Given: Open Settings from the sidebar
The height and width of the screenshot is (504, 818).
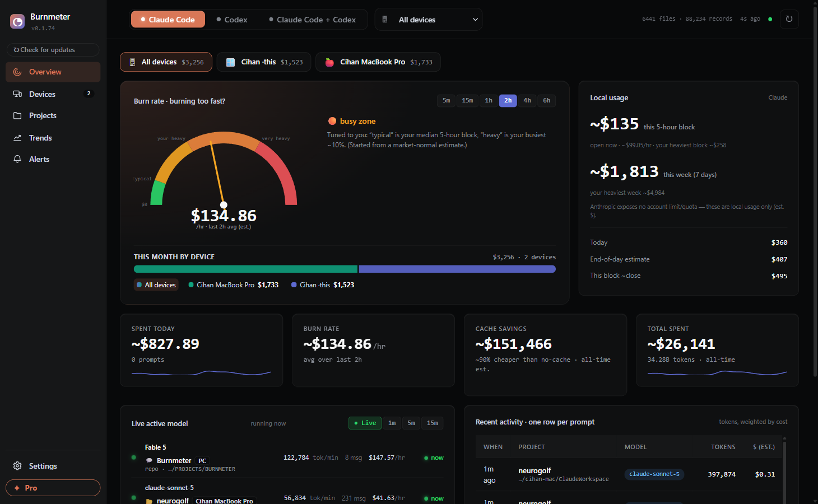Looking at the screenshot, I should pos(53,466).
